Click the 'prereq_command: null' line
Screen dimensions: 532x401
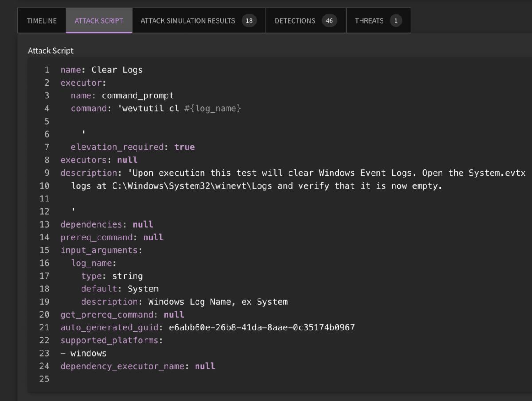click(112, 237)
